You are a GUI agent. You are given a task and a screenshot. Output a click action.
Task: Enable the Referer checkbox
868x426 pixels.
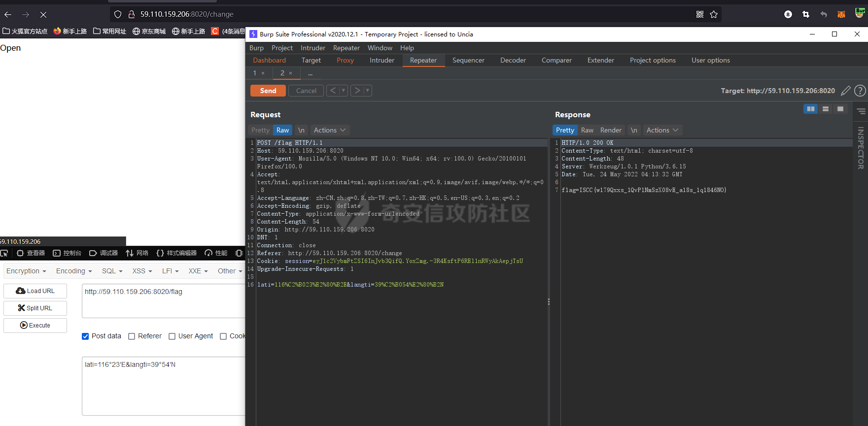(x=132, y=336)
